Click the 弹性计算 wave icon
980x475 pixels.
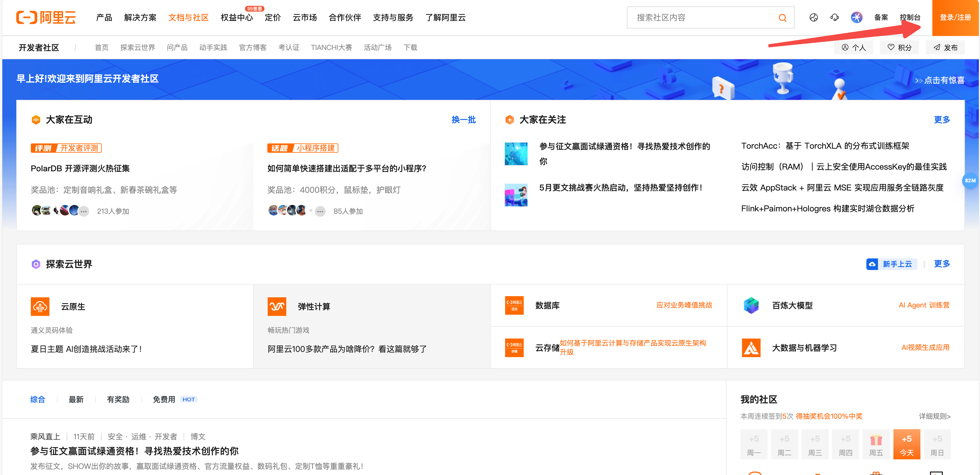[277, 306]
